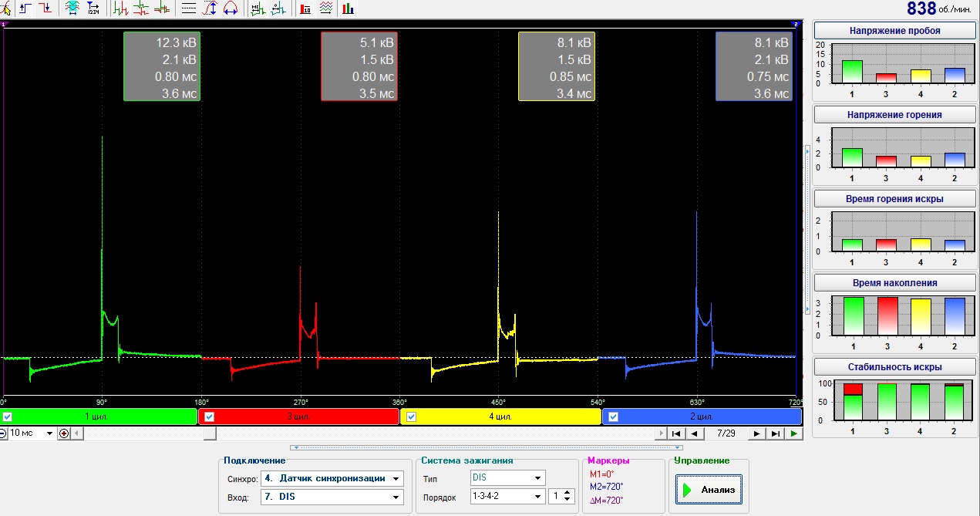Image resolution: width=980 pixels, height=516 pixels.
Task: Step back one frame
Action: [694, 433]
